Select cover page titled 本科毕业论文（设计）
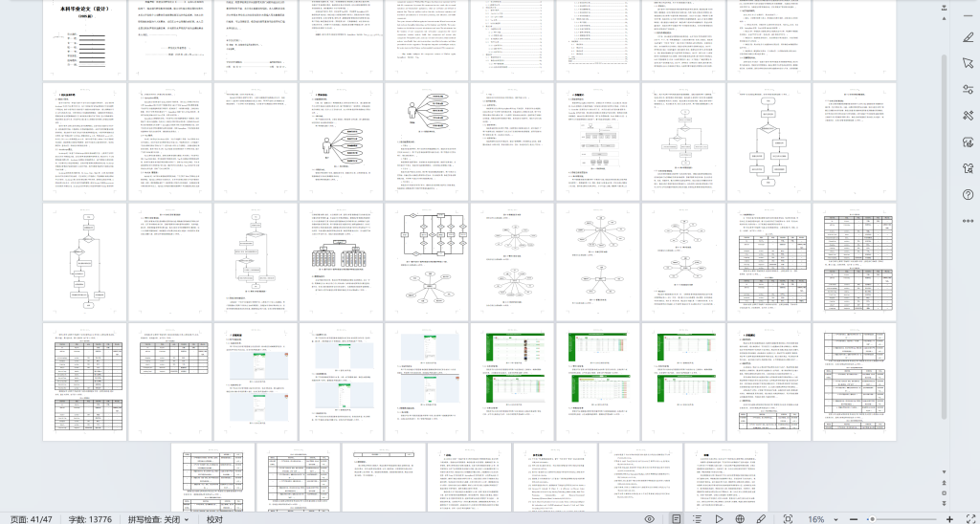The width and height of the screenshot is (980, 524). point(84,40)
